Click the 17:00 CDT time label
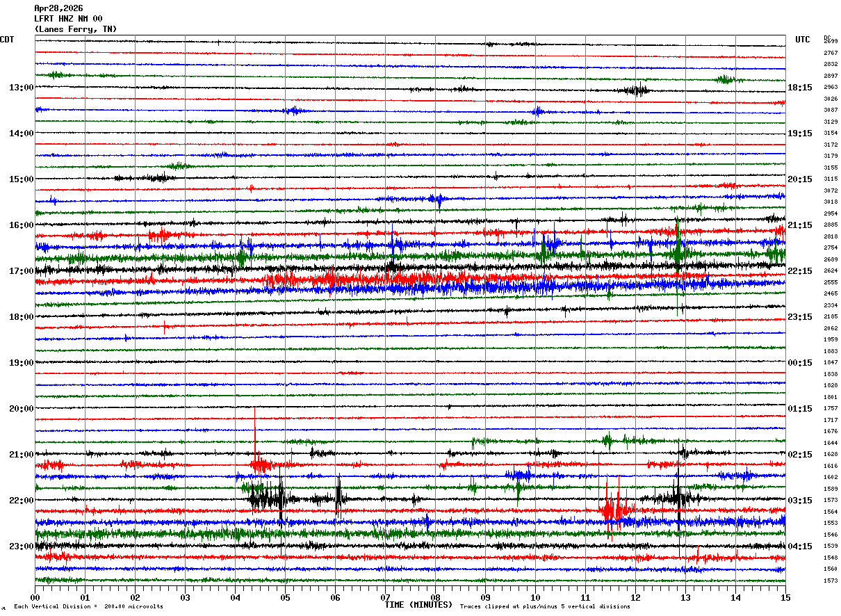 [22, 271]
